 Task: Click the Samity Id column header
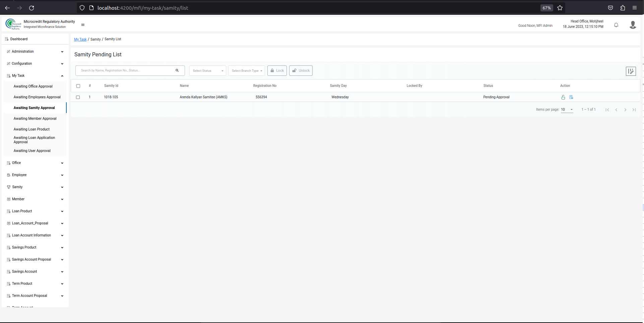pos(111,86)
